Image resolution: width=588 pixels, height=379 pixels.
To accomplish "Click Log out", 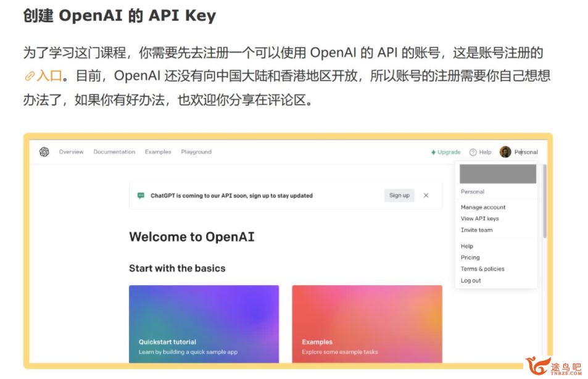I will coord(471,280).
